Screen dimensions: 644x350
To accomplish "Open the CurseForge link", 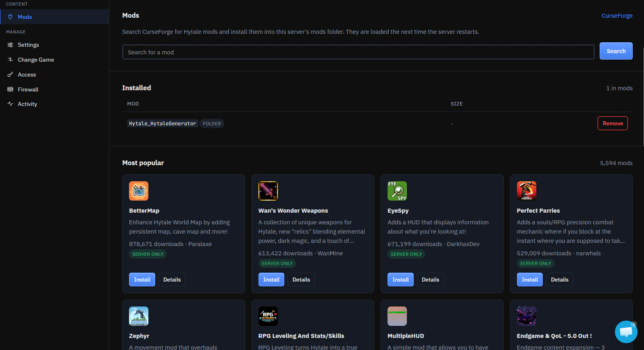I will tap(617, 16).
